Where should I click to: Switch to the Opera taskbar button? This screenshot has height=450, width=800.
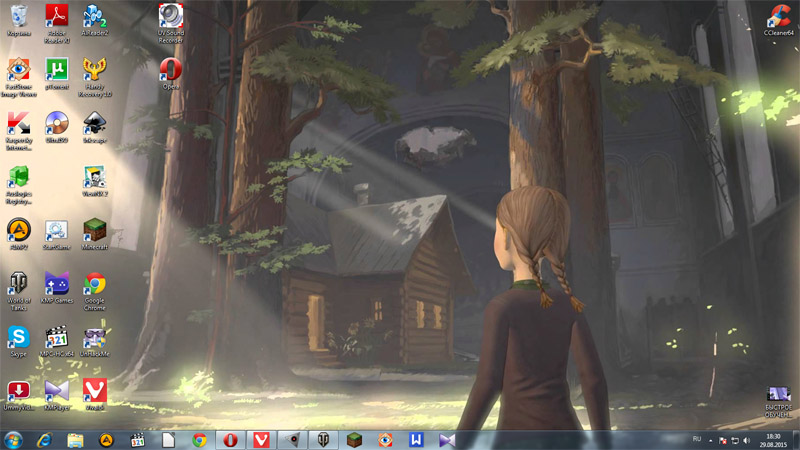[x=231, y=440]
